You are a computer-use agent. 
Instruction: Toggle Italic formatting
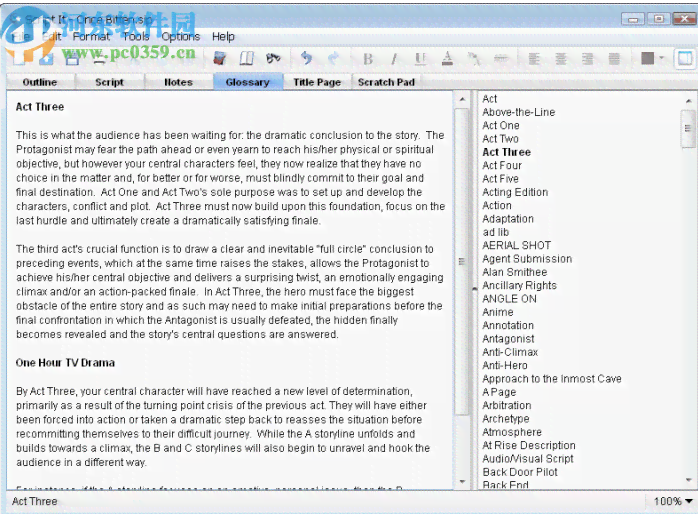[394, 59]
